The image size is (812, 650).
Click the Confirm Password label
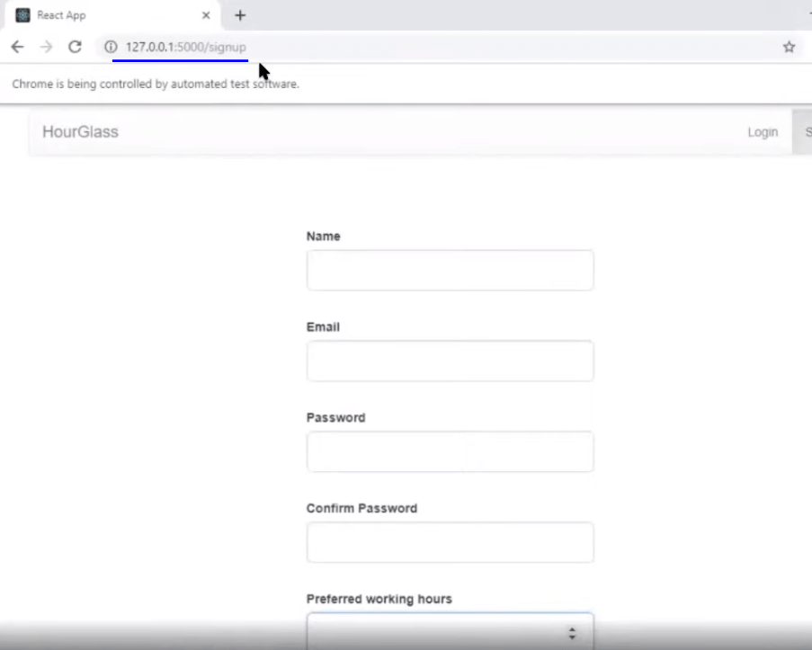pos(361,508)
